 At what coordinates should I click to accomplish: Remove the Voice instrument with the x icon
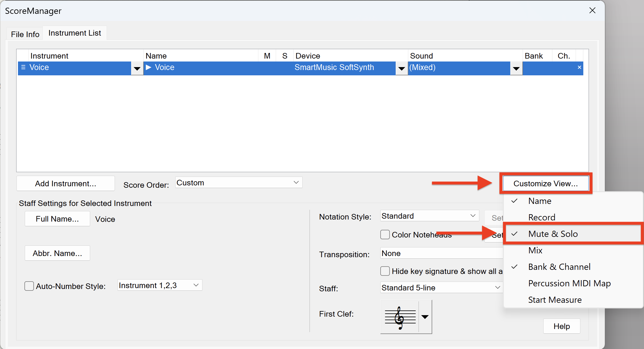pos(579,67)
